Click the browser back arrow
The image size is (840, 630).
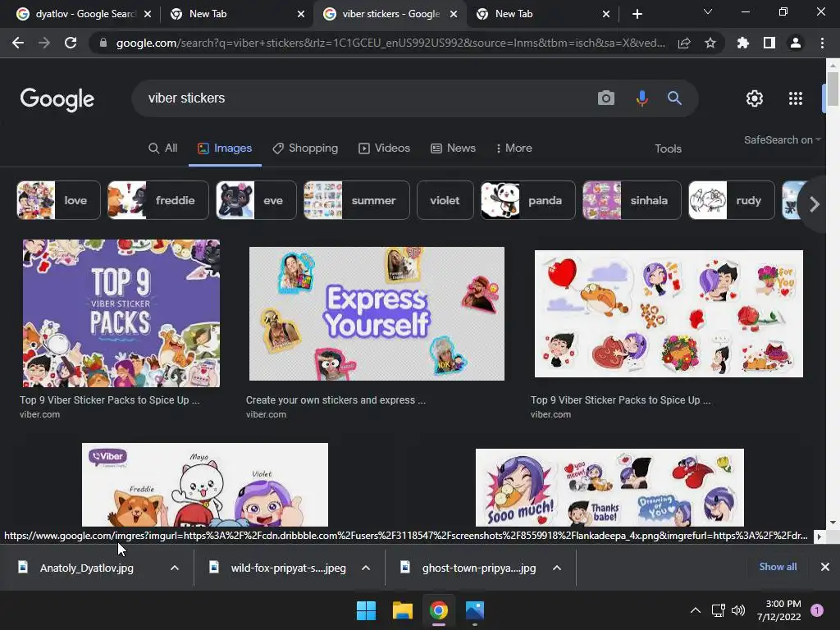(x=18, y=43)
